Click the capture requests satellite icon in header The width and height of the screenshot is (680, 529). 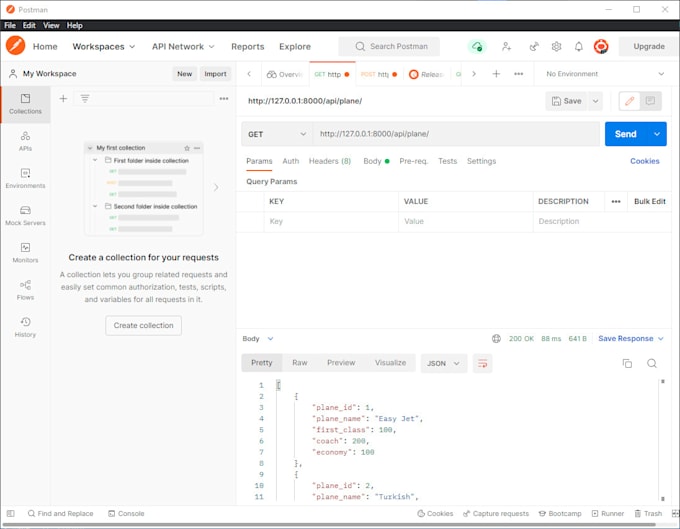pyautogui.click(x=534, y=46)
